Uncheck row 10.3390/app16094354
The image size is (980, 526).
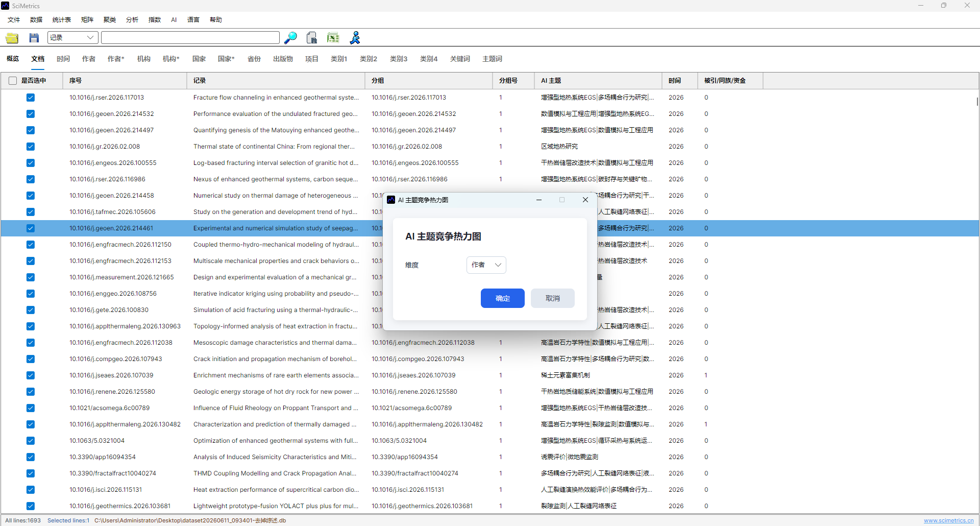pos(31,457)
